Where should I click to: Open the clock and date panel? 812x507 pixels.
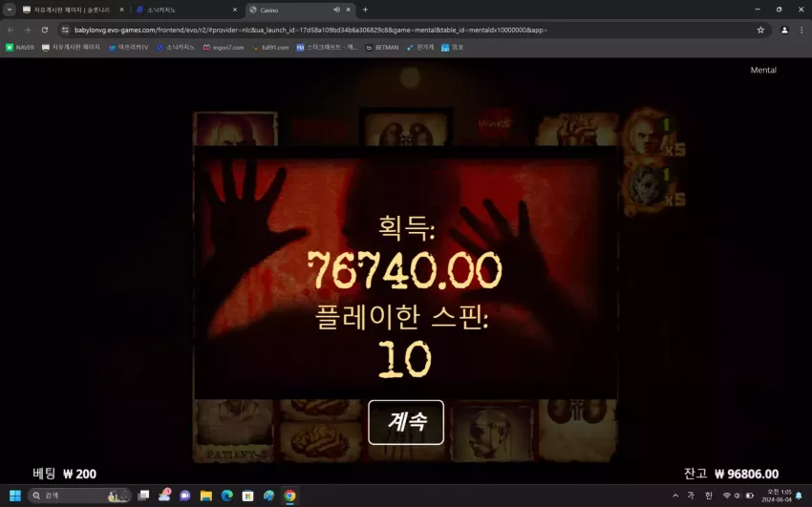tap(777, 496)
